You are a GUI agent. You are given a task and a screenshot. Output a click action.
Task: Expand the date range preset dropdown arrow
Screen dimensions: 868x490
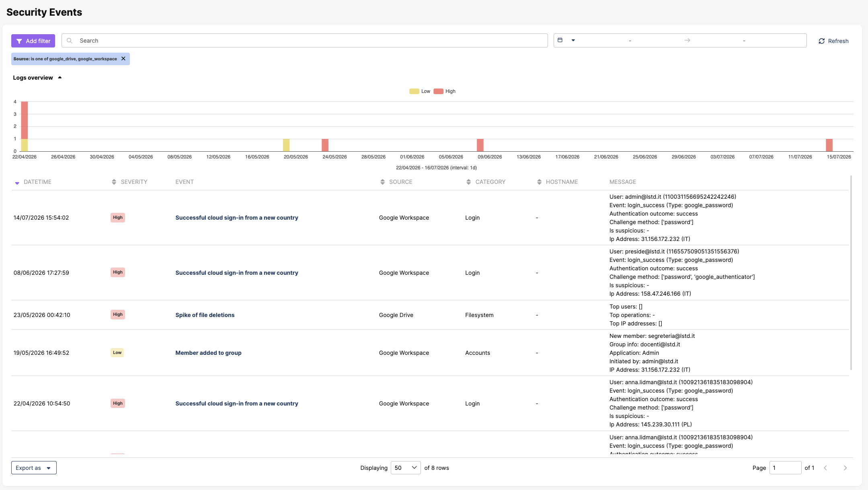573,40
